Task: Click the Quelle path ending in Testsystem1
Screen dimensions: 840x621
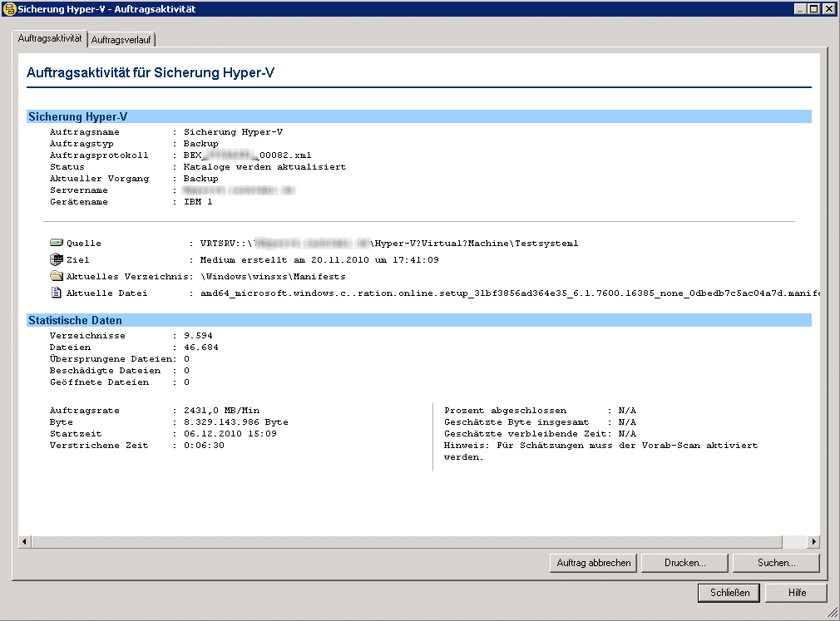Action: [x=389, y=243]
